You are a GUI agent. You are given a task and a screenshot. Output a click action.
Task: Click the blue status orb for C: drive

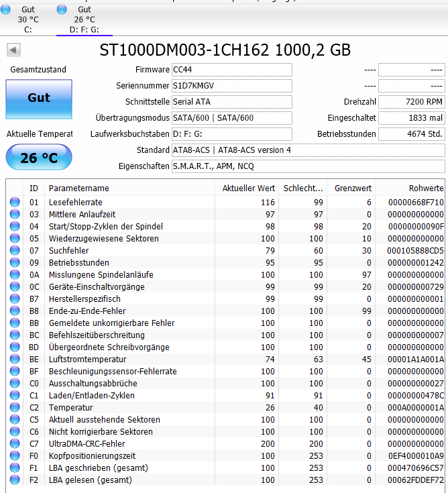(5, 9)
